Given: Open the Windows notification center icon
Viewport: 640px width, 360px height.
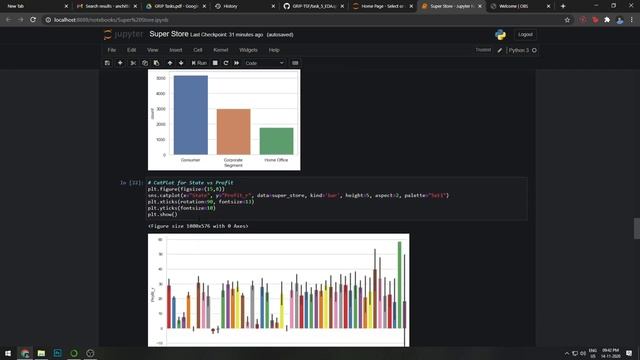Looking at the screenshot, I should pos(629,353).
